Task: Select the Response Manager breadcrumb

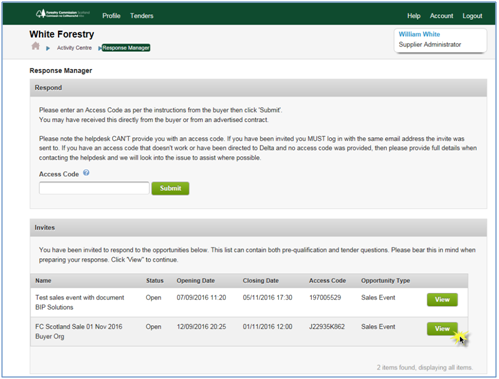Action: [126, 48]
